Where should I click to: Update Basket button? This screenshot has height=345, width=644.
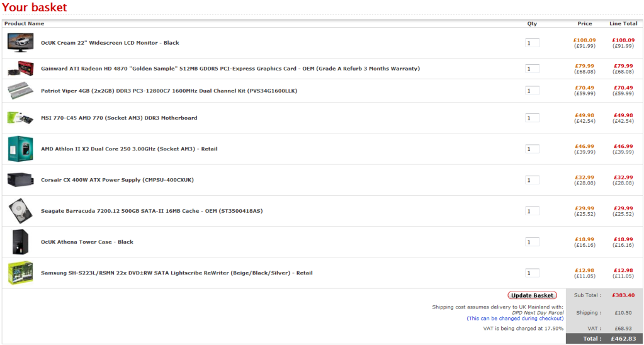point(533,295)
